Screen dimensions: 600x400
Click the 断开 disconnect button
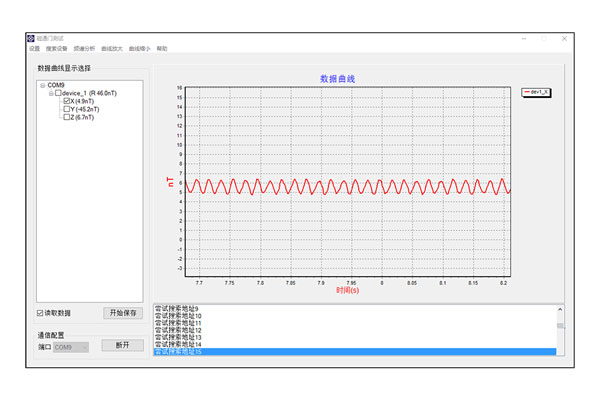coord(123,346)
